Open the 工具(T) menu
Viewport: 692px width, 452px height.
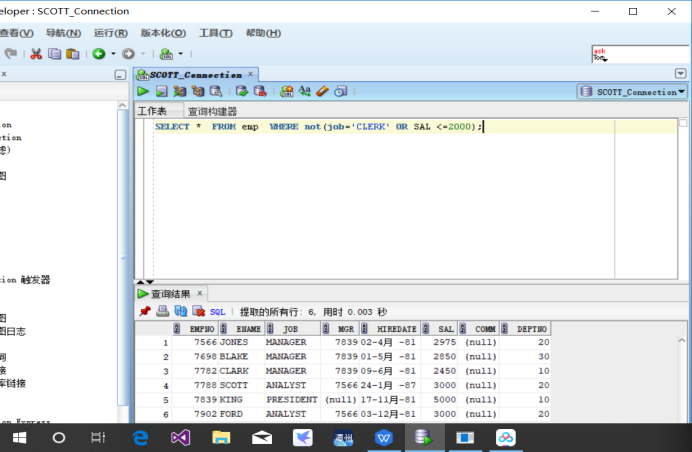point(216,33)
